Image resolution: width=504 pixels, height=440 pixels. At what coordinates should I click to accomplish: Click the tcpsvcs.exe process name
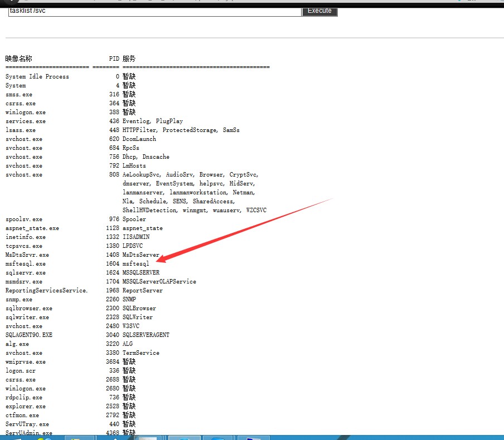24,246
